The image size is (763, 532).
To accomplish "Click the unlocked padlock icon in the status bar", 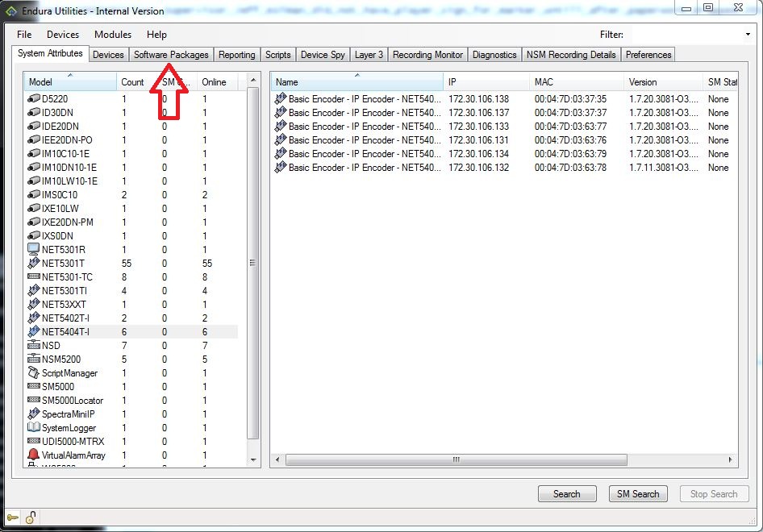I will 31,517.
